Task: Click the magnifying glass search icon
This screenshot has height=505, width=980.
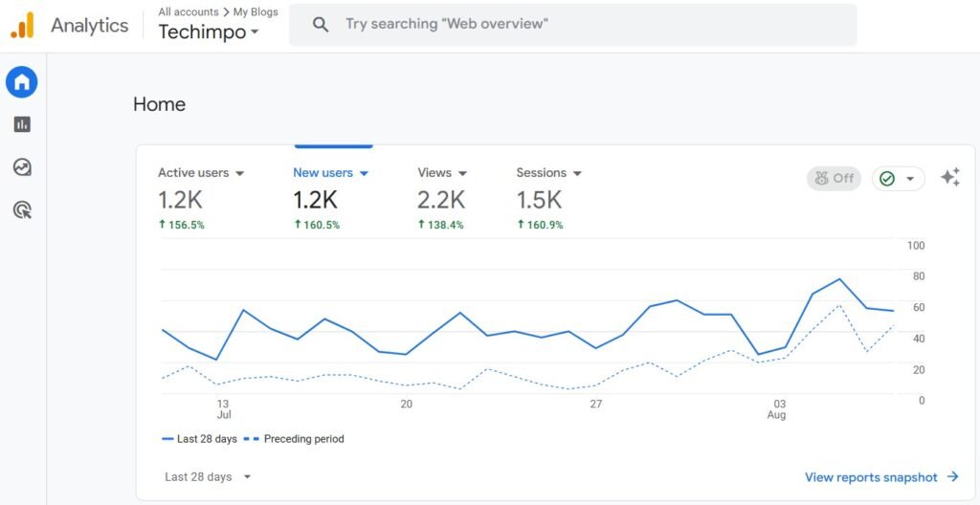Action: [321, 25]
